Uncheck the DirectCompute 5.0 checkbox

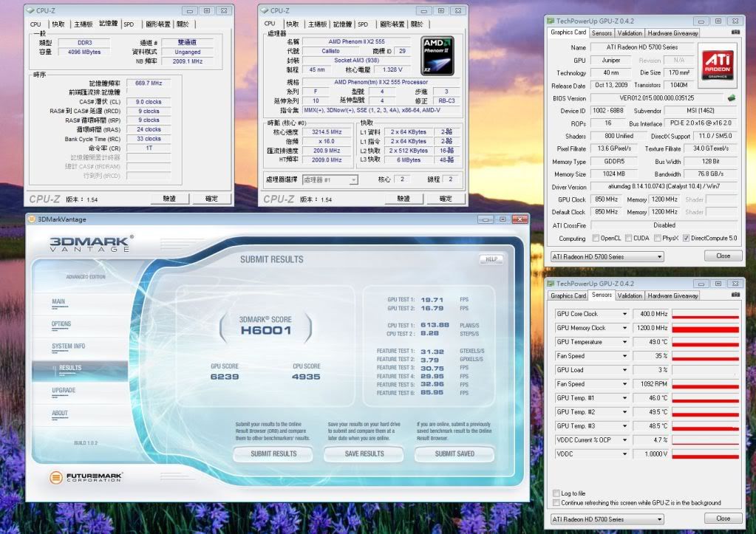coord(686,238)
